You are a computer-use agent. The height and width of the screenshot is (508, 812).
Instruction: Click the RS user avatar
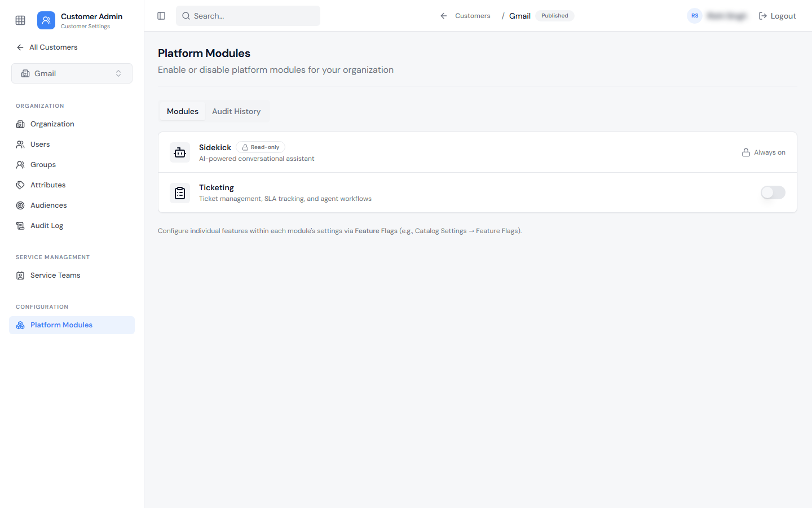(x=695, y=16)
